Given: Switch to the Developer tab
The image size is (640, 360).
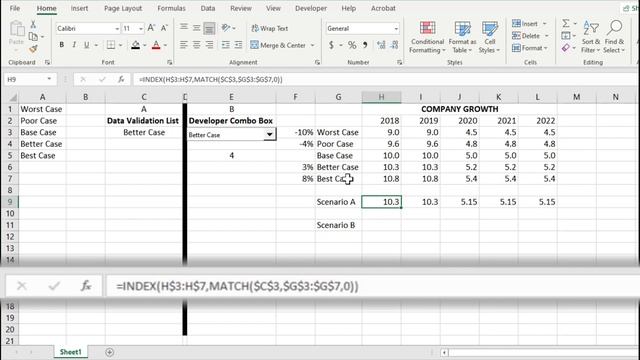Looking at the screenshot, I should click(311, 8).
